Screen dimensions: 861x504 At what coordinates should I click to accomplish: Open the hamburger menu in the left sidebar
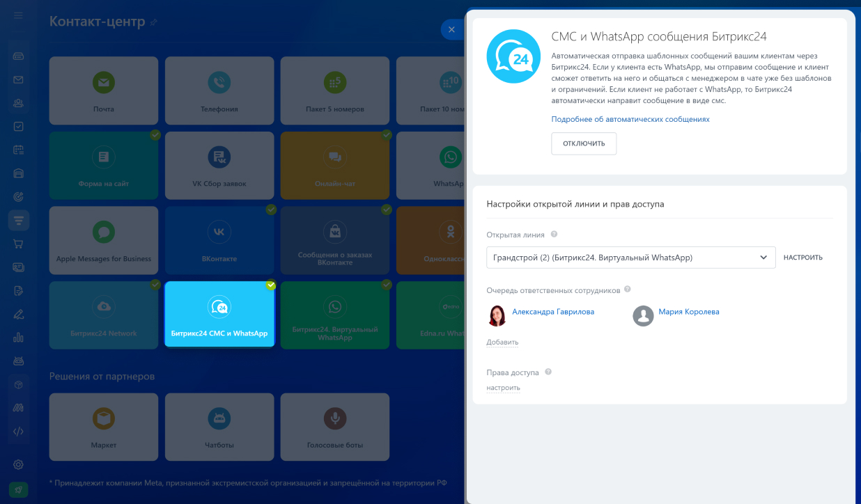(18, 15)
